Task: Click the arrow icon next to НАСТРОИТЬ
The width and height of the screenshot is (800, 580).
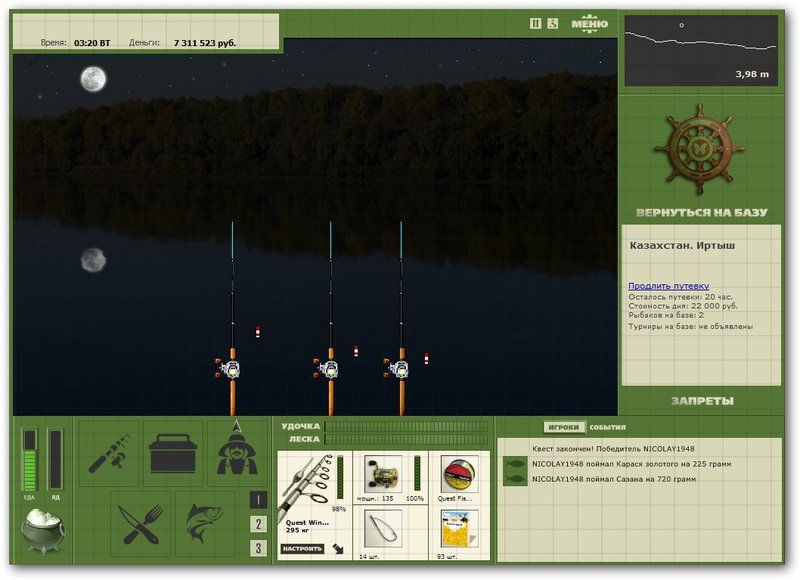Action: [x=338, y=549]
